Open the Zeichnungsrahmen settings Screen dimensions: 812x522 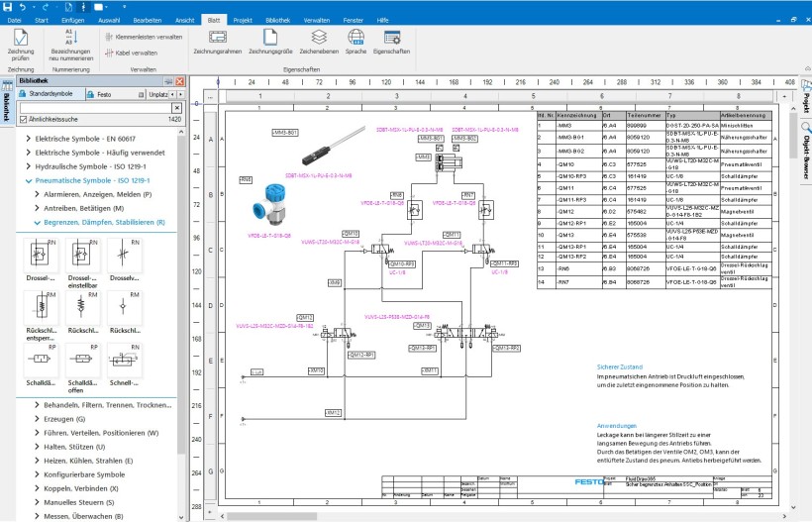click(218, 42)
